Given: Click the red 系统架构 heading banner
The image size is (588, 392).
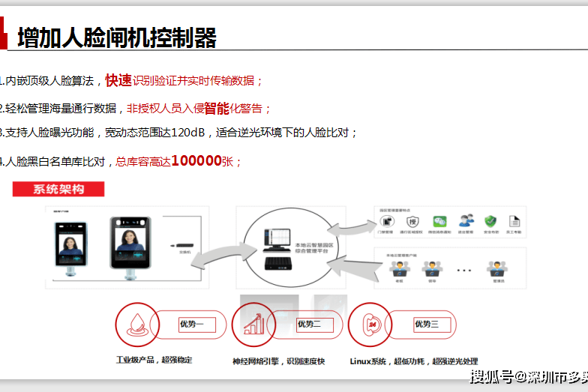Looking at the screenshot, I should [58, 189].
